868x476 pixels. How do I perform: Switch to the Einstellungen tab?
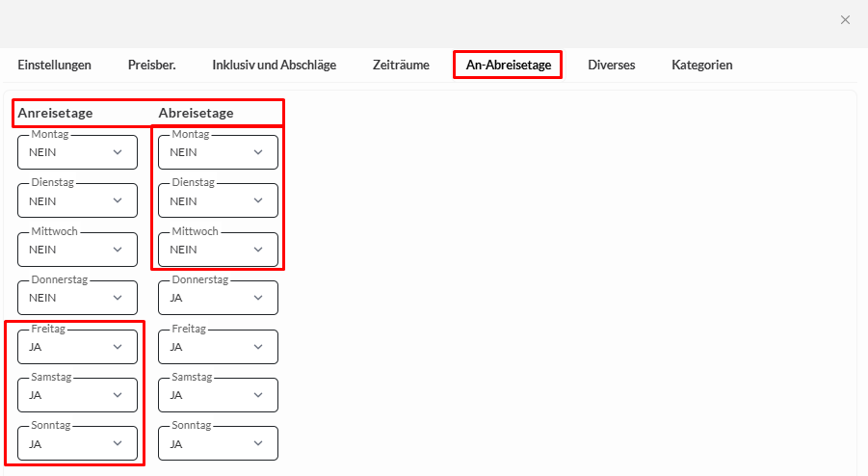(54, 66)
